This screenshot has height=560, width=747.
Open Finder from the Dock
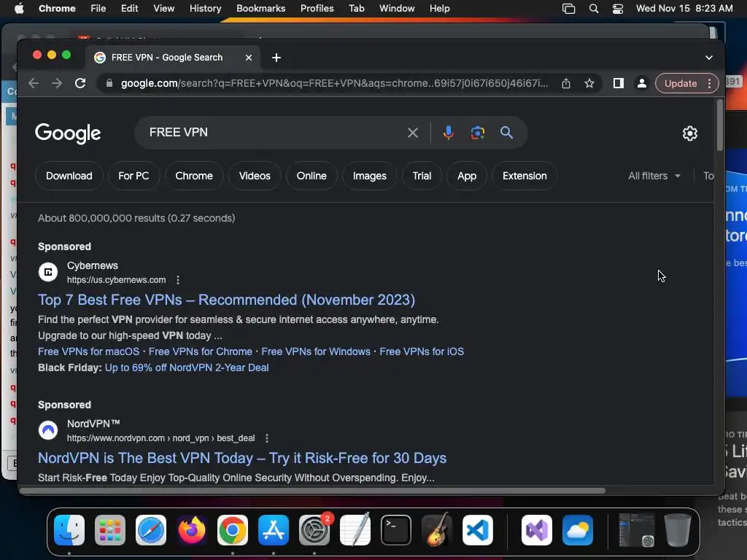click(x=69, y=530)
